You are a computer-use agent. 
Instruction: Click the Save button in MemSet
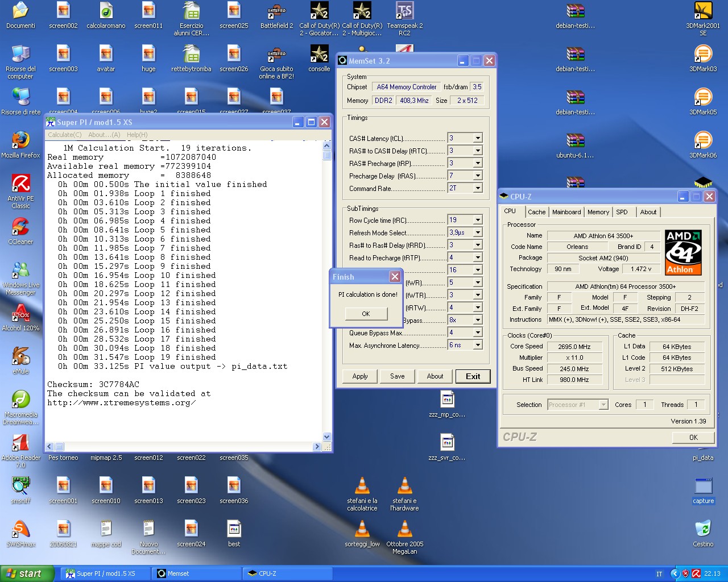click(398, 376)
